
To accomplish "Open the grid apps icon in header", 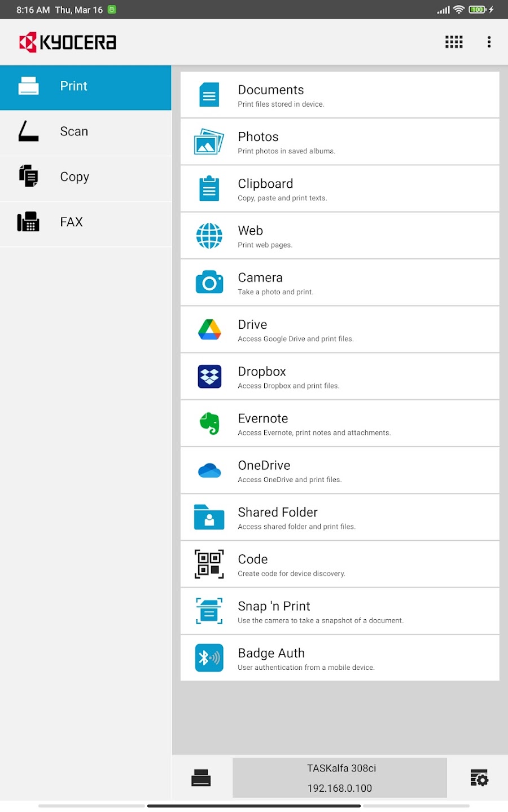I will [x=454, y=42].
